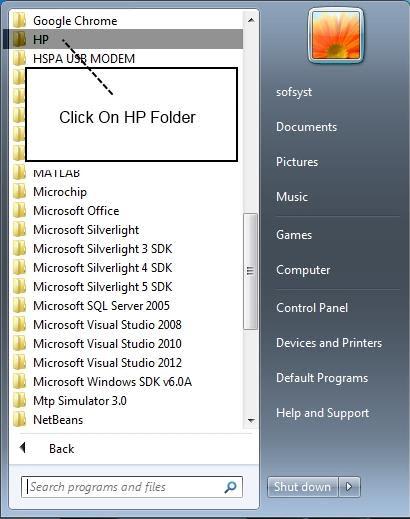410x519 pixels.
Task: Expand Microsoft SQL Server 2005 folder
Action: 102,305
